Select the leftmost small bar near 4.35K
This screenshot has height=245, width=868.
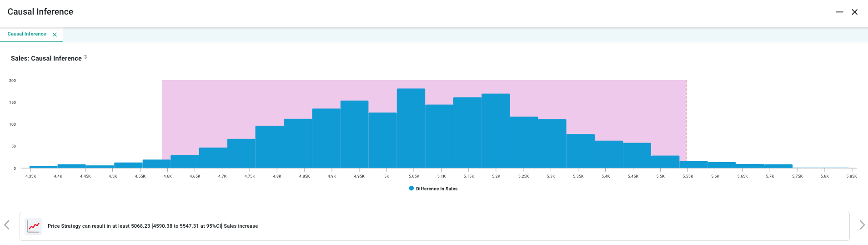pyautogui.click(x=43, y=167)
